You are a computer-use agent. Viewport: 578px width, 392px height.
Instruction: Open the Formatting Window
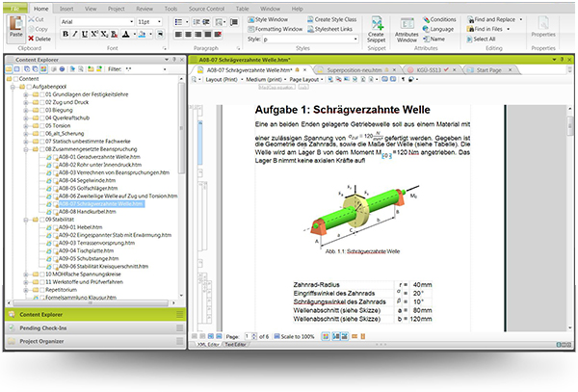(275, 29)
